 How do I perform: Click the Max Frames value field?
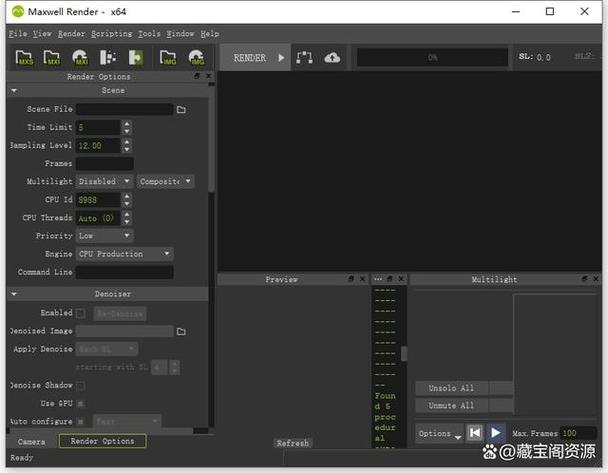coord(578,433)
